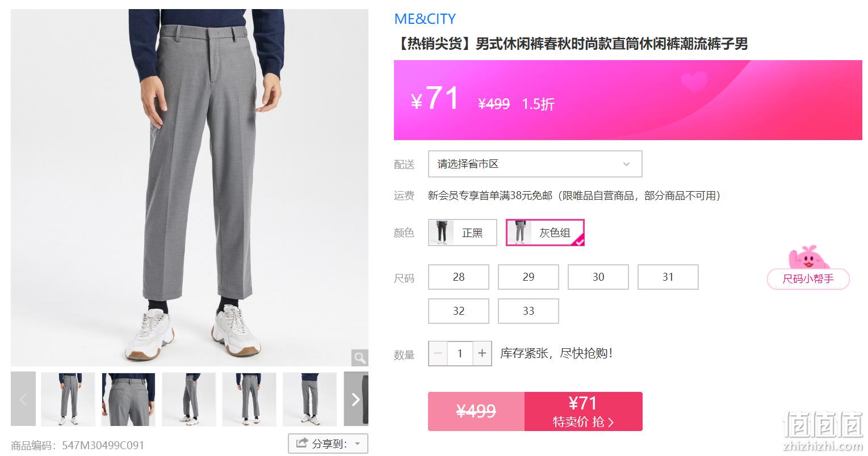Open the pink 尺码小帮手 size helper
The height and width of the screenshot is (456, 868).
pos(808,278)
